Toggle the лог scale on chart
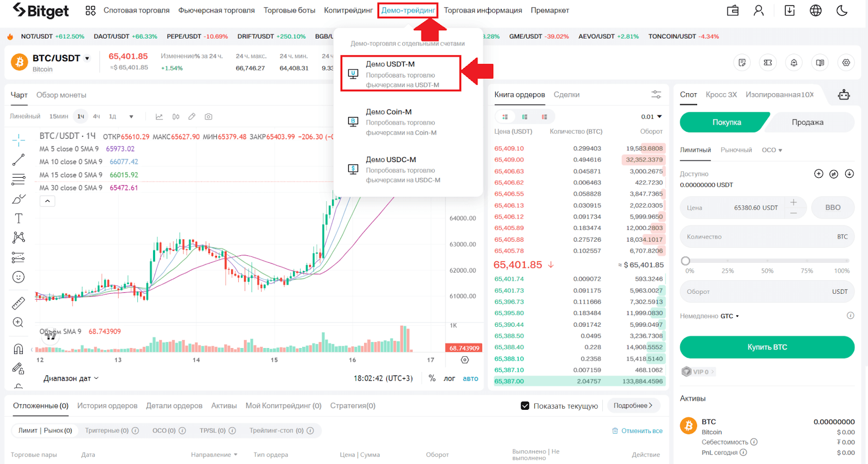The image size is (868, 464). [449, 378]
